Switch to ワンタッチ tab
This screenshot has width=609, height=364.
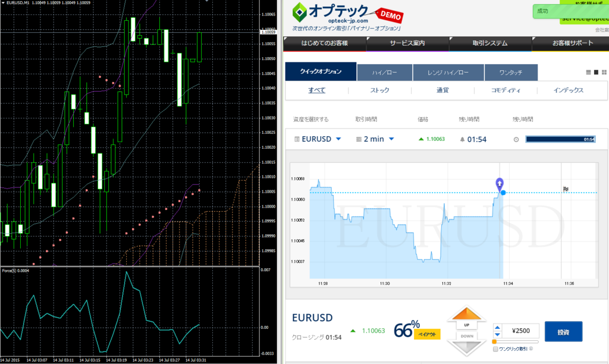(511, 73)
